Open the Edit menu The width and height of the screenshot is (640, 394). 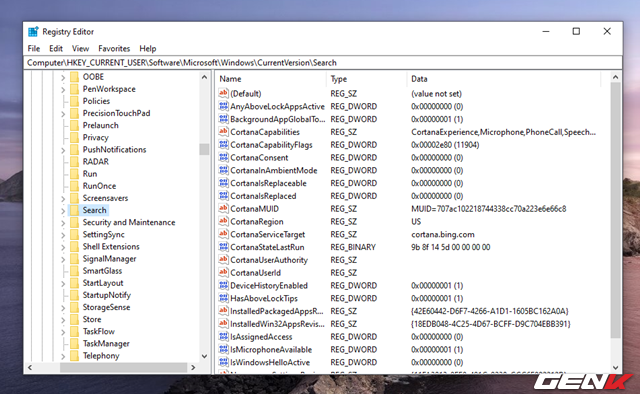[x=56, y=48]
